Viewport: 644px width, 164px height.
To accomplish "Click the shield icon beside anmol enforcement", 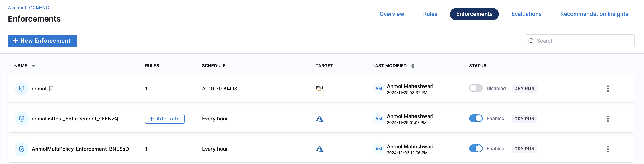I will pos(22,89).
